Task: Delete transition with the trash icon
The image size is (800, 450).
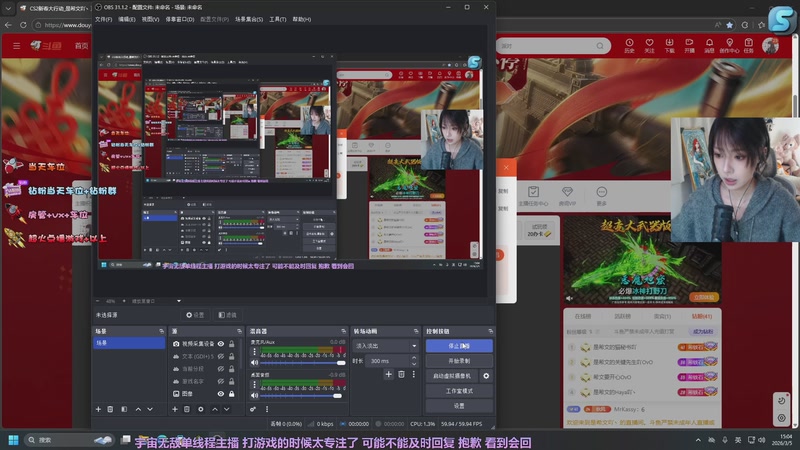Action: click(402, 374)
